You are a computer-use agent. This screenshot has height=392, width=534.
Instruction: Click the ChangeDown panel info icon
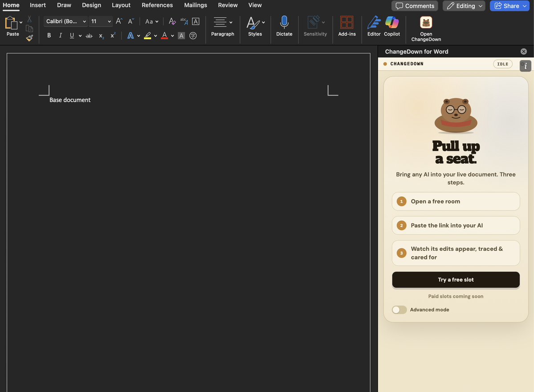click(525, 66)
